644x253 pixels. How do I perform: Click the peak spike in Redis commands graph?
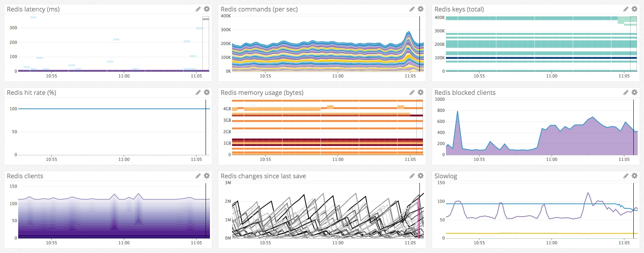coord(408,32)
